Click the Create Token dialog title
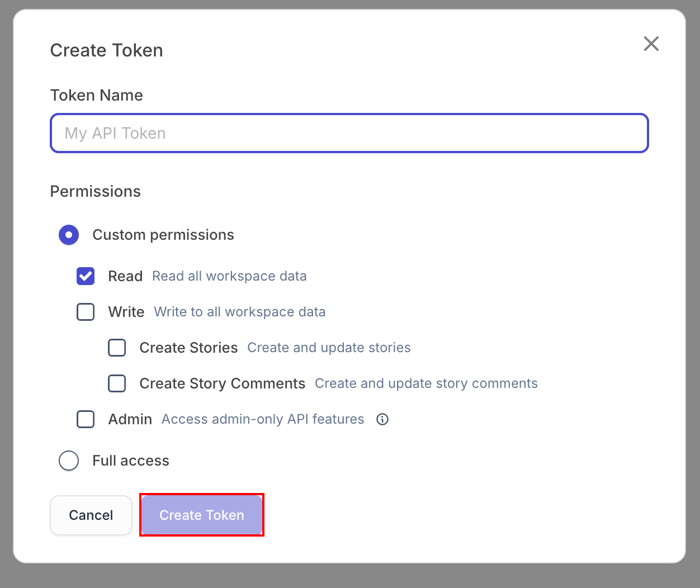 107,50
